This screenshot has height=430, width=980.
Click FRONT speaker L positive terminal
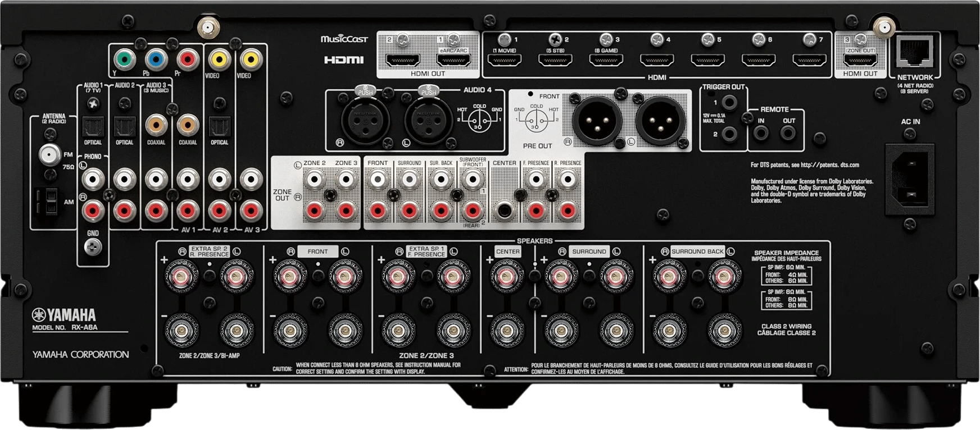[x=344, y=277]
